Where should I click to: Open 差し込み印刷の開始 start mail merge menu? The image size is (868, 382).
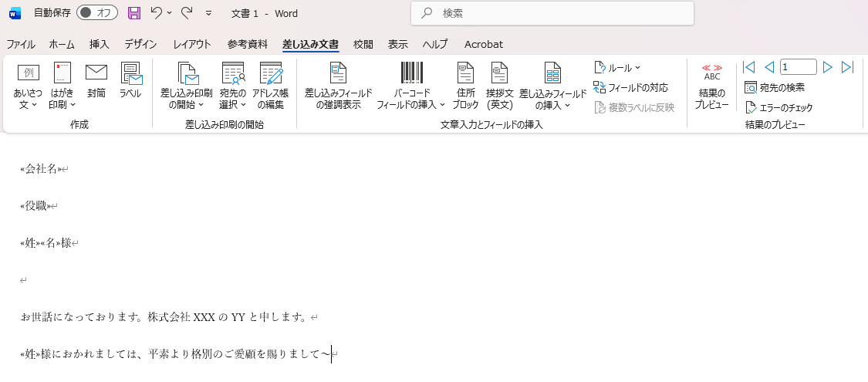(187, 86)
